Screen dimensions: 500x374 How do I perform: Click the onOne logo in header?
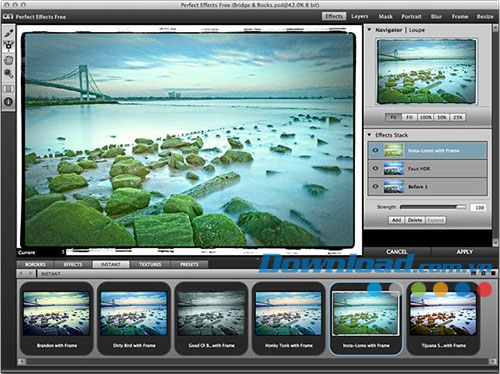tap(8, 16)
